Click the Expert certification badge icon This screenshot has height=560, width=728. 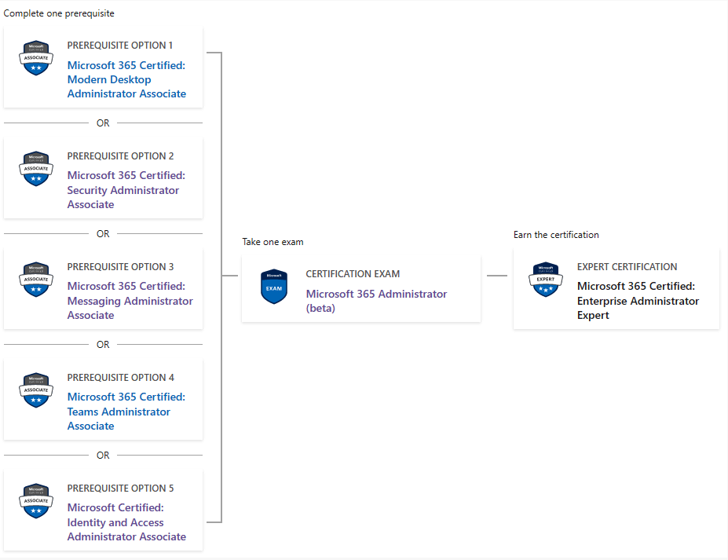click(546, 280)
